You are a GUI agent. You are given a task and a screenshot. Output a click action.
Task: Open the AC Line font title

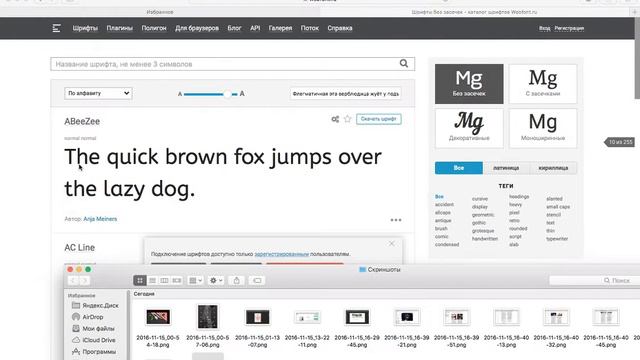[x=80, y=248]
